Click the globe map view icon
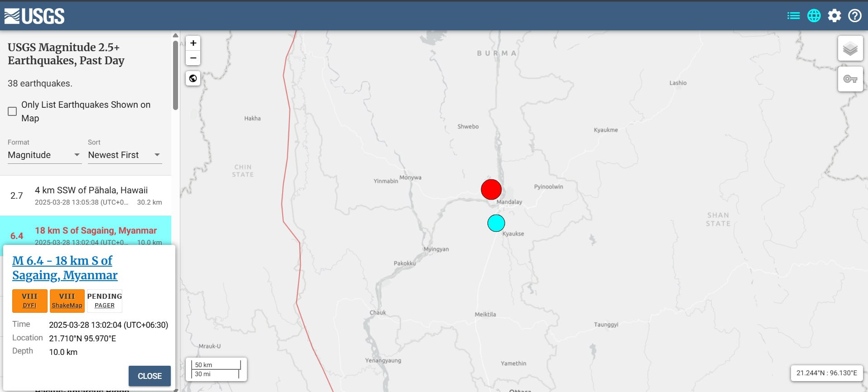 814,16
